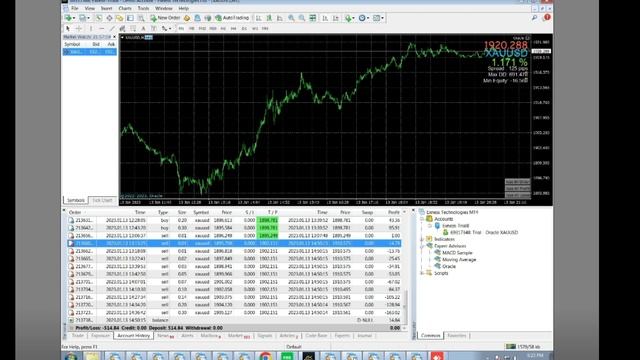Select the candlestick chart type icon
Screen dimensions: 640x360
point(269,18)
